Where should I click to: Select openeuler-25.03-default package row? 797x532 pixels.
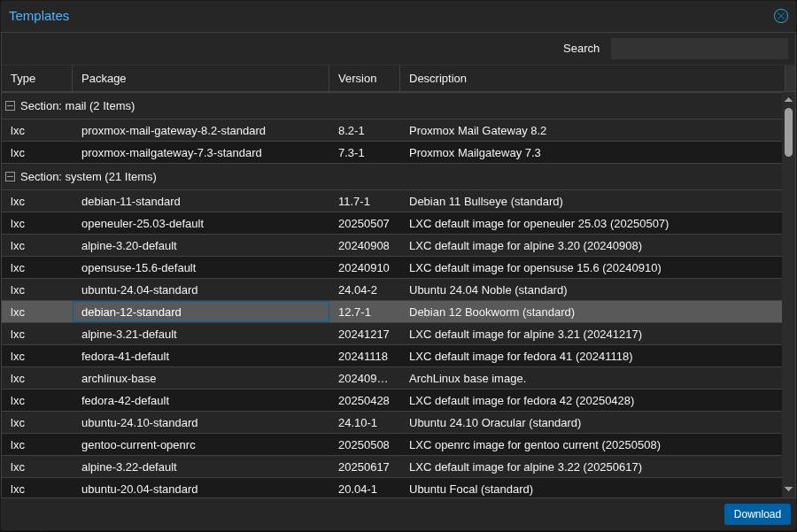tap(392, 224)
